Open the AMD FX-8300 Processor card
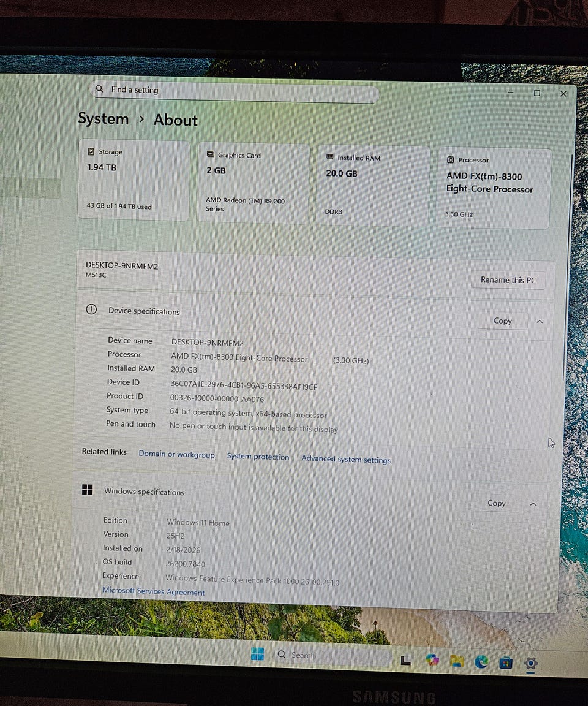The height and width of the screenshot is (706, 588). coord(494,188)
